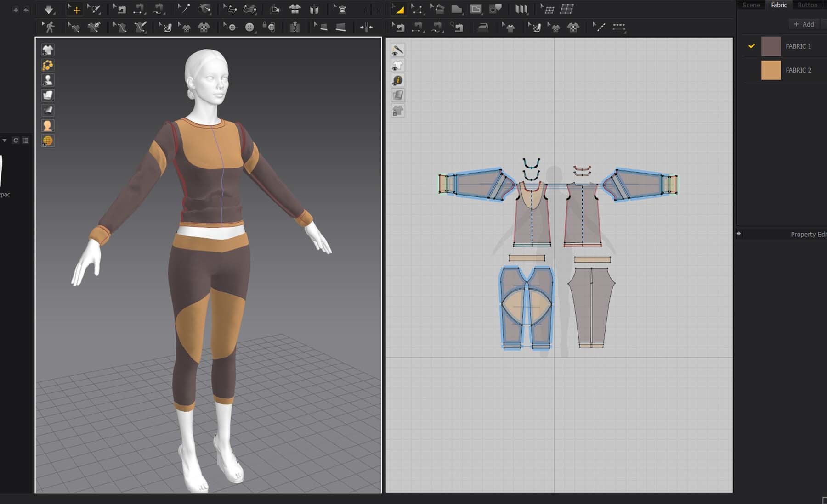Expand the Property Editor panel arrow
This screenshot has height=504, width=827.
pyautogui.click(x=739, y=234)
